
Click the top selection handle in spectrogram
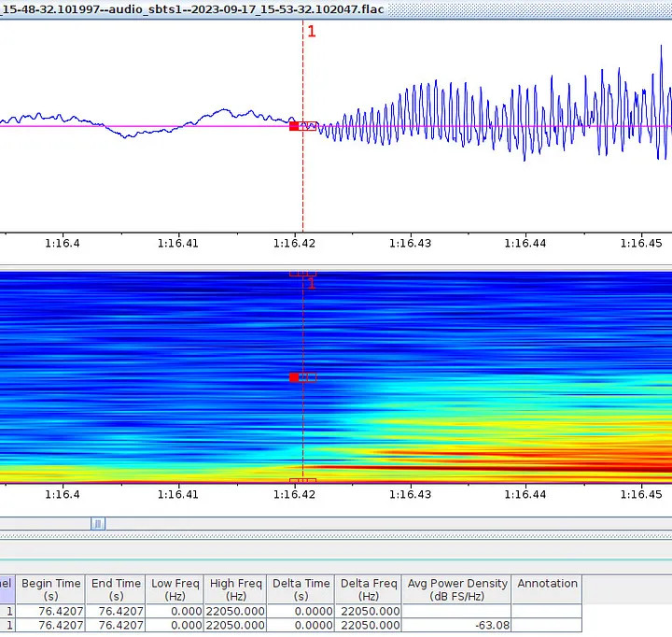tap(302, 274)
